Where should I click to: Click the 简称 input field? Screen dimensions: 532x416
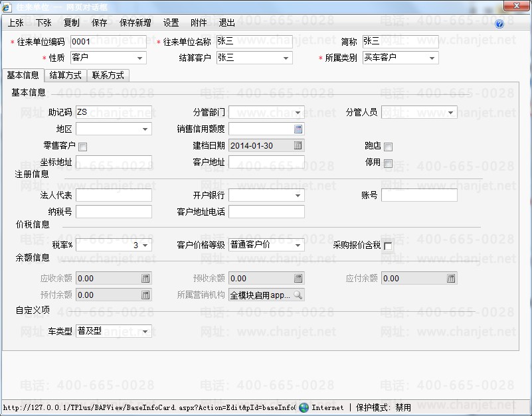(400, 41)
